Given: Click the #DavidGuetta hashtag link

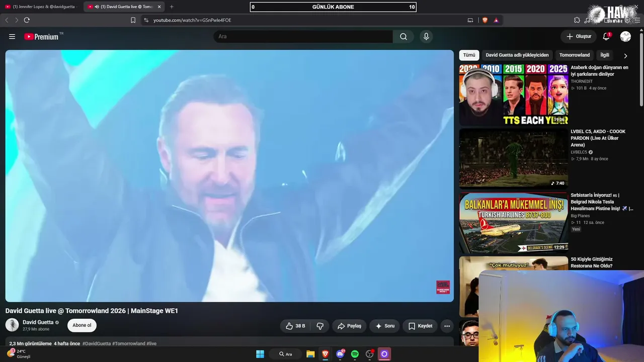Looking at the screenshot, I should click(97, 344).
